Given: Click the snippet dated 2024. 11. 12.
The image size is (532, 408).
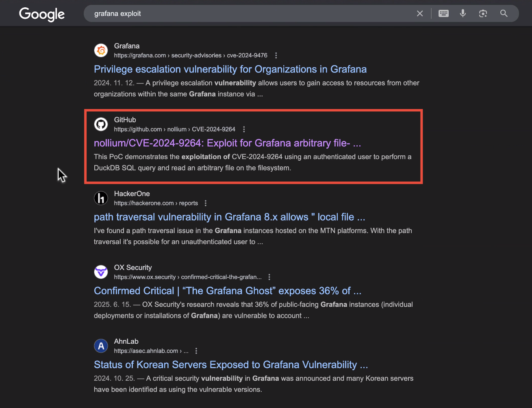Looking at the screenshot, I should (256, 88).
